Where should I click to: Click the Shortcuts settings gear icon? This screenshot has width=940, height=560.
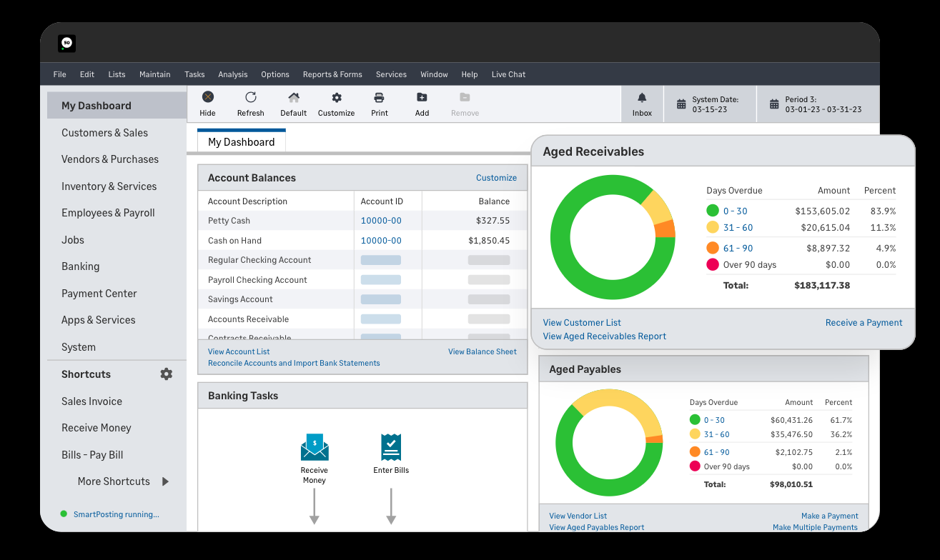166,374
